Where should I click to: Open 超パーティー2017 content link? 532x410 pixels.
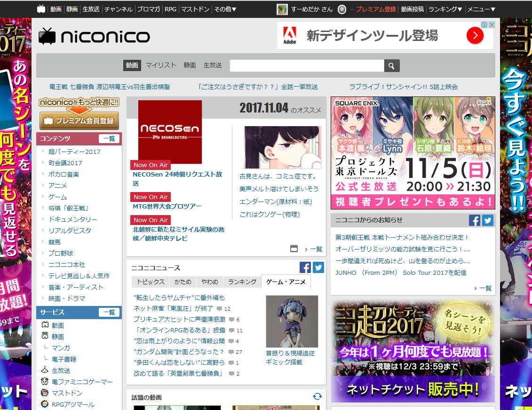point(74,152)
